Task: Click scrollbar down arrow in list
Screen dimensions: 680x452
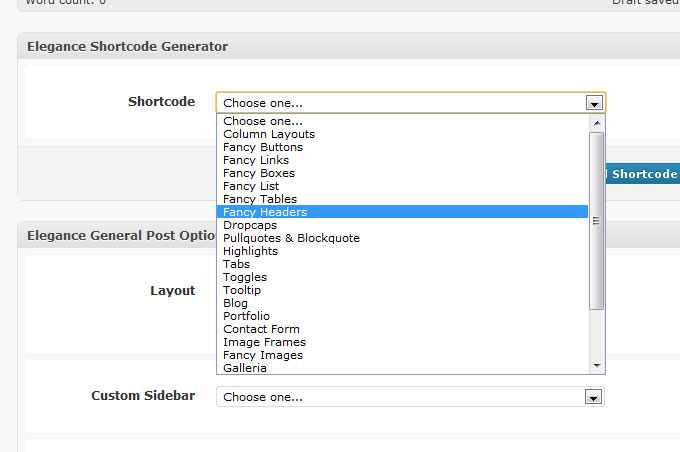Action: point(597,366)
